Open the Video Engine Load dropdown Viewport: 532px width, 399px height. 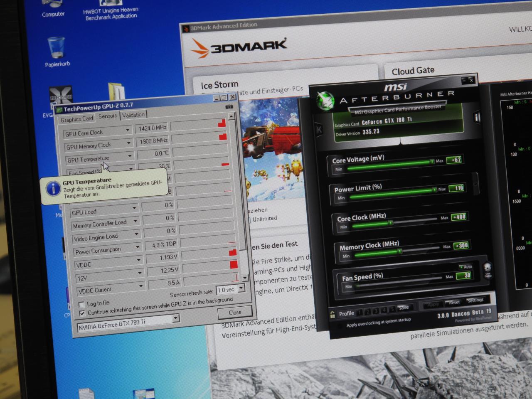tap(136, 234)
